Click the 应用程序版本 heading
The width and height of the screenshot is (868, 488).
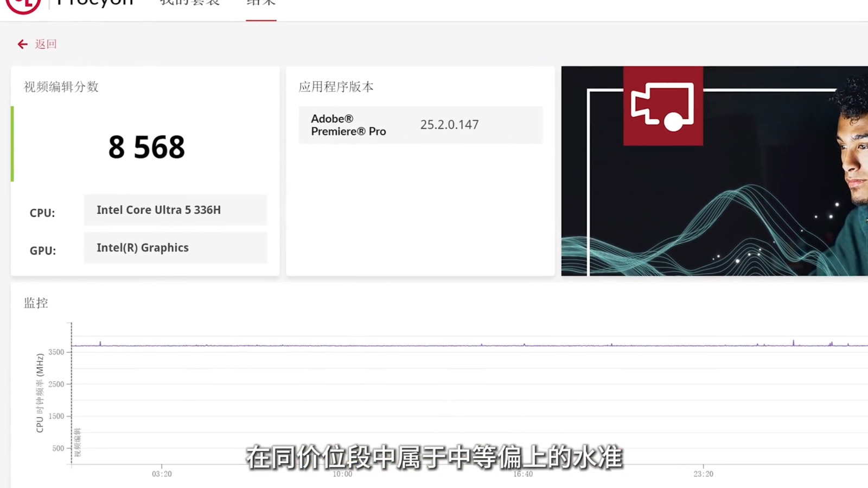[x=336, y=87]
